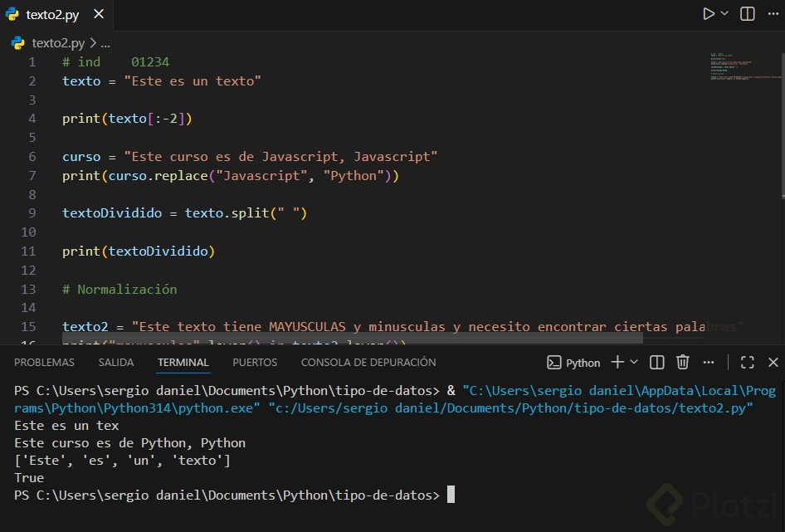Toggle maximized panel size
The image size is (785, 532).
click(x=748, y=362)
